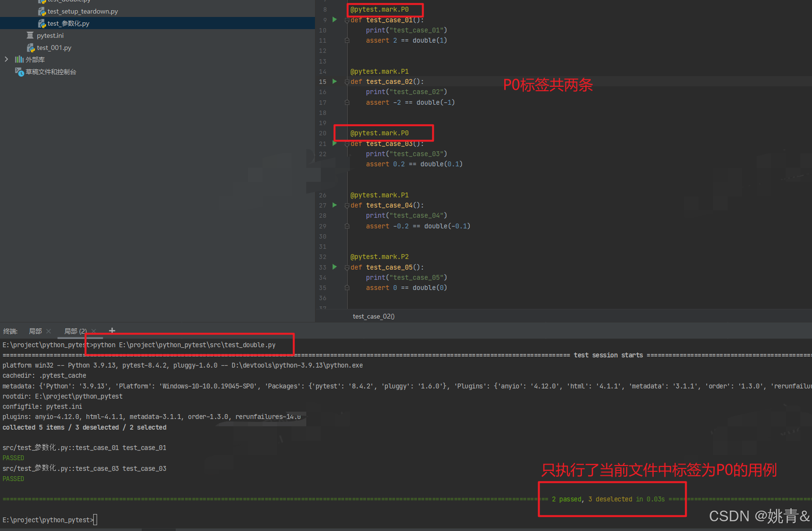Click the assert 0.2 == double(0.1) line
The height and width of the screenshot is (531, 812).
(414, 164)
